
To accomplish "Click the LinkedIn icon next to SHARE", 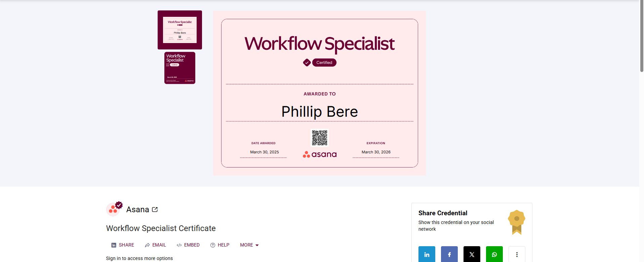I will click(113, 245).
